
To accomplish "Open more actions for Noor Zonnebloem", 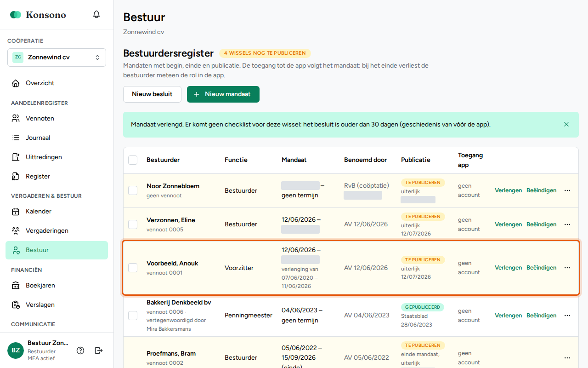I will [567, 190].
